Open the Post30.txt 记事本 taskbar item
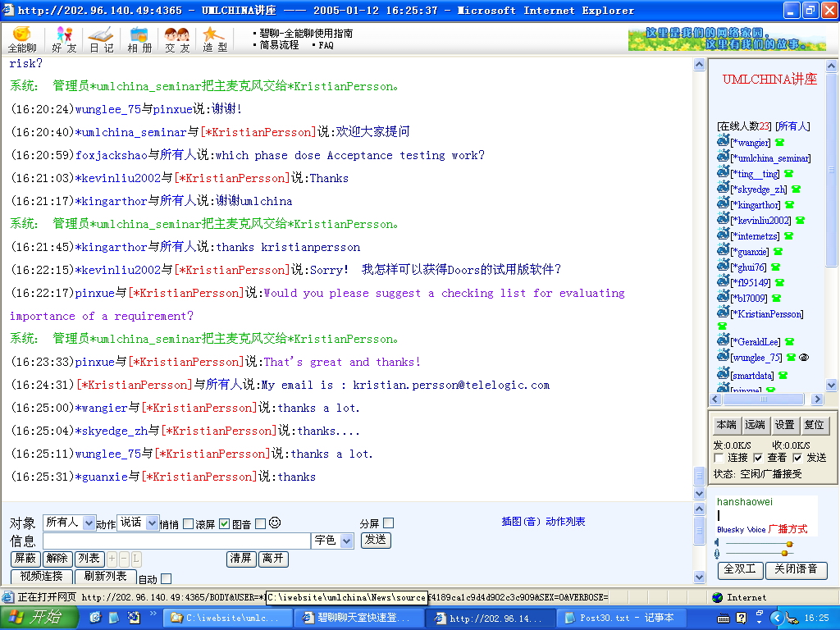Image resolution: width=840 pixels, height=630 pixels. [620, 619]
